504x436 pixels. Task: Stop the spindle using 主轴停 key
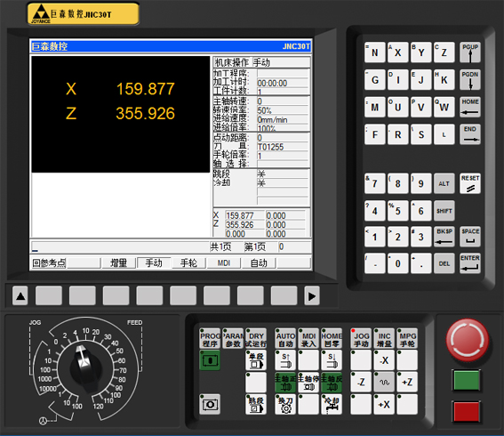(x=308, y=382)
